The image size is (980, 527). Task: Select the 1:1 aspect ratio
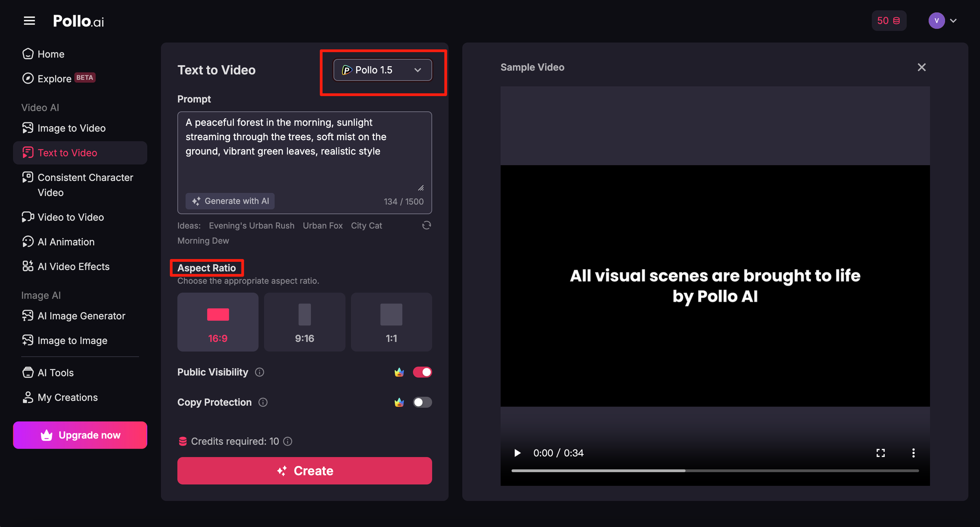[x=392, y=322]
